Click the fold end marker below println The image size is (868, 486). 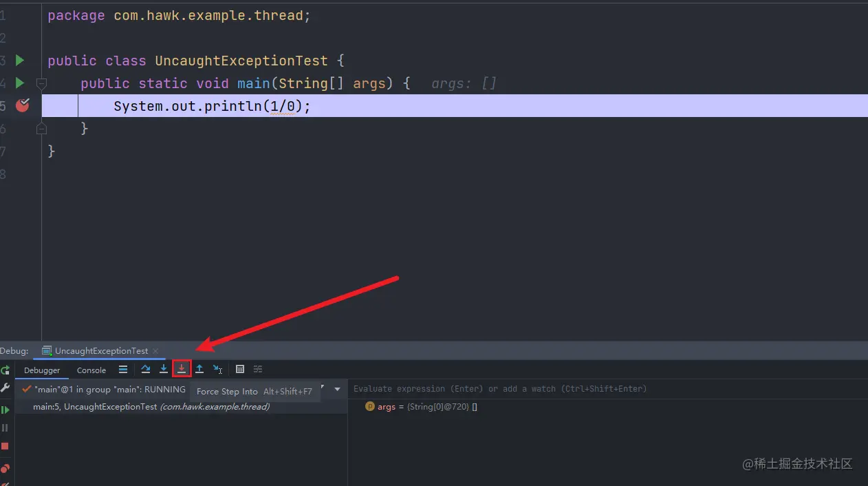(41, 129)
